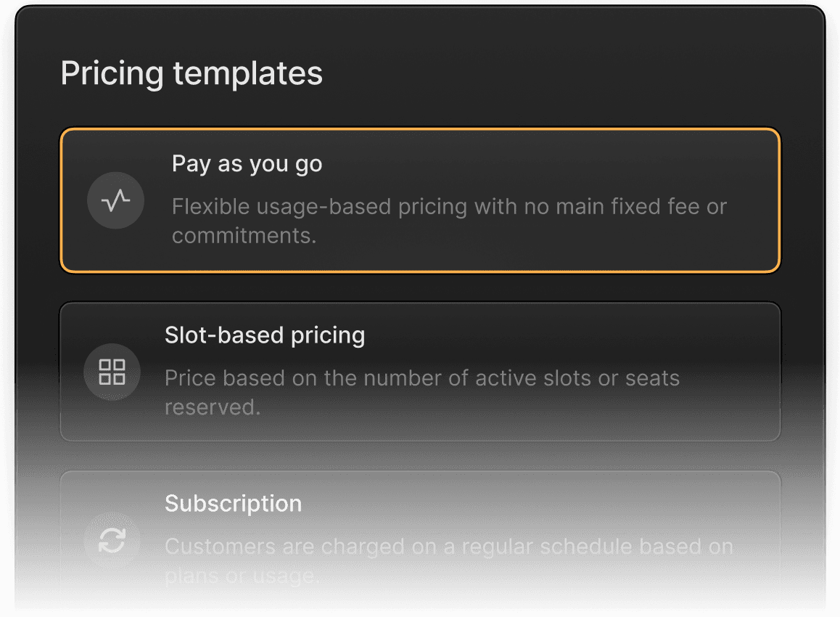Image resolution: width=840 pixels, height=617 pixels.
Task: Click the "Pay as you go" title text
Action: point(247,164)
